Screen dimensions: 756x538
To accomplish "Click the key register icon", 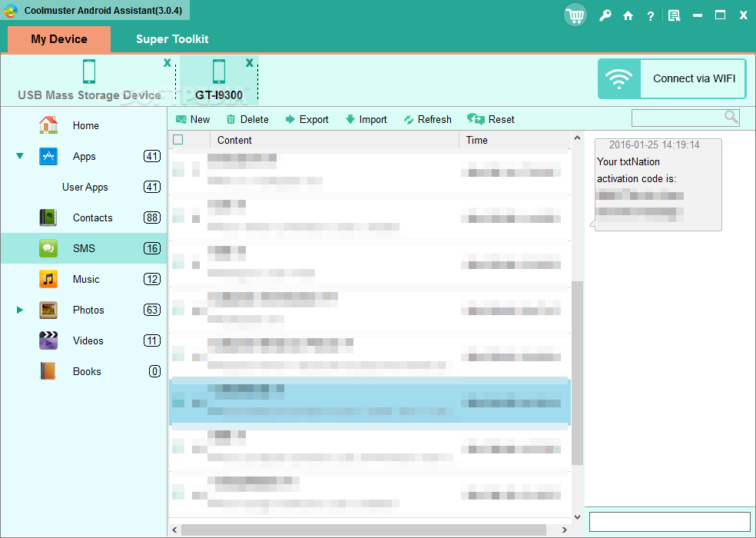I will tap(605, 15).
